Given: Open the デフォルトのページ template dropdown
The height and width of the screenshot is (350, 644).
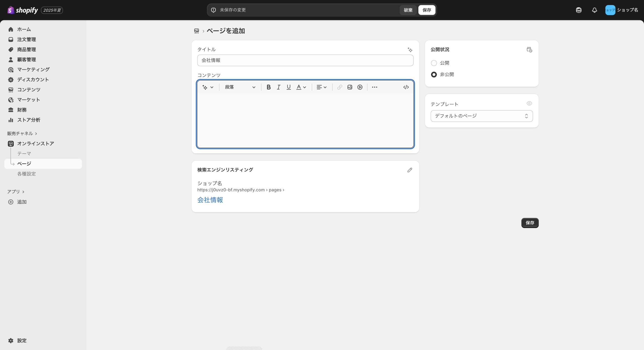Looking at the screenshot, I should pos(481,116).
